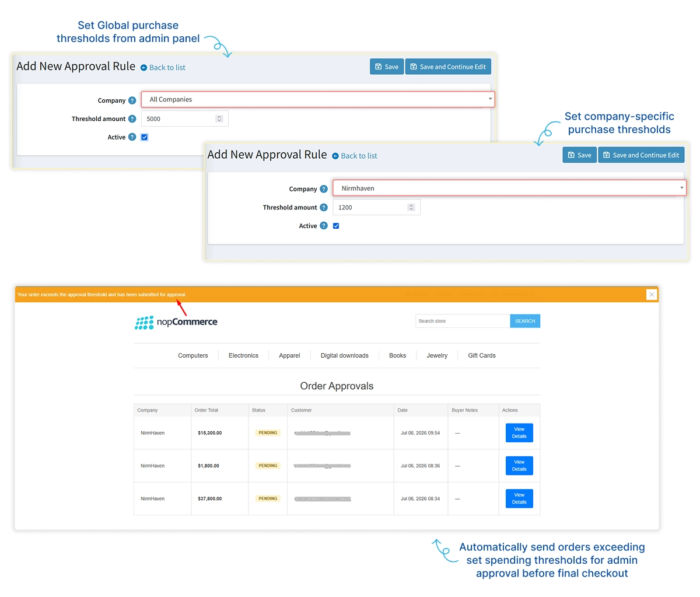Go to Jewelry category
700x597 pixels.
(x=437, y=355)
